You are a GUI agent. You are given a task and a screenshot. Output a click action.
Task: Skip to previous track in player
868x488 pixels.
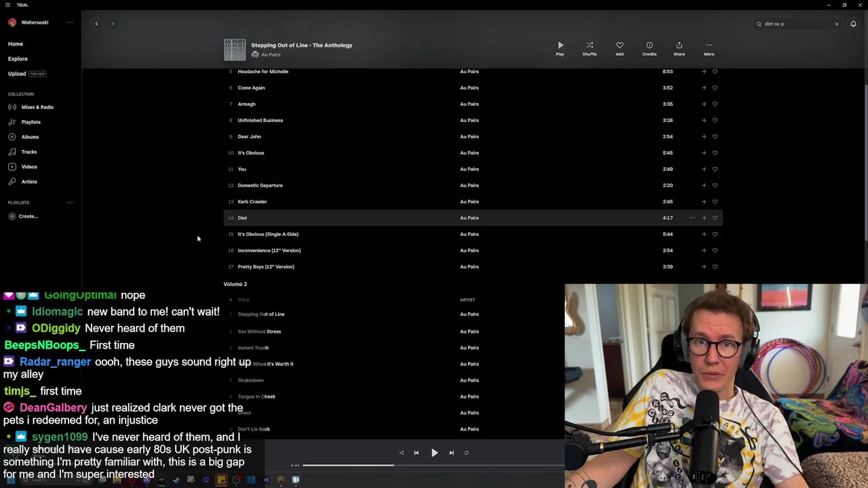click(x=416, y=453)
